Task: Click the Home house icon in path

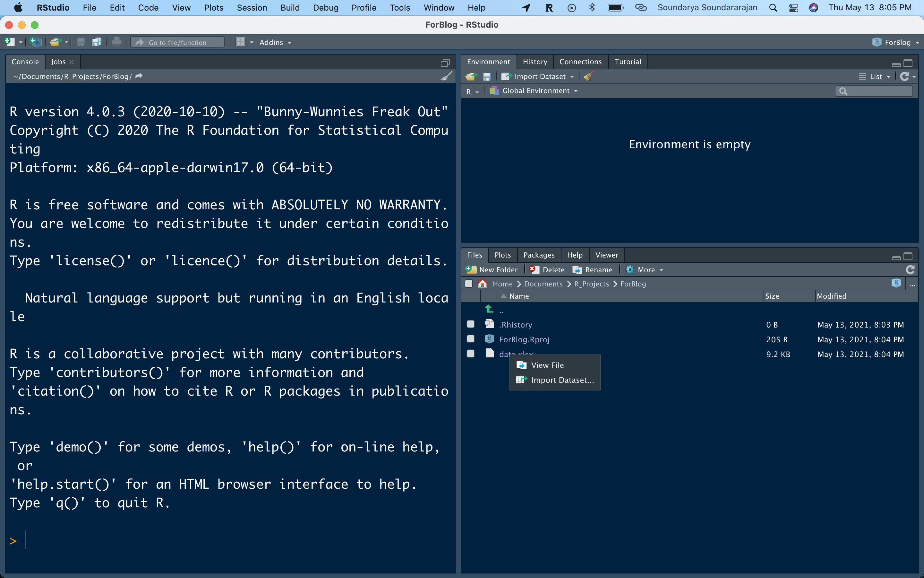Action: tap(483, 283)
